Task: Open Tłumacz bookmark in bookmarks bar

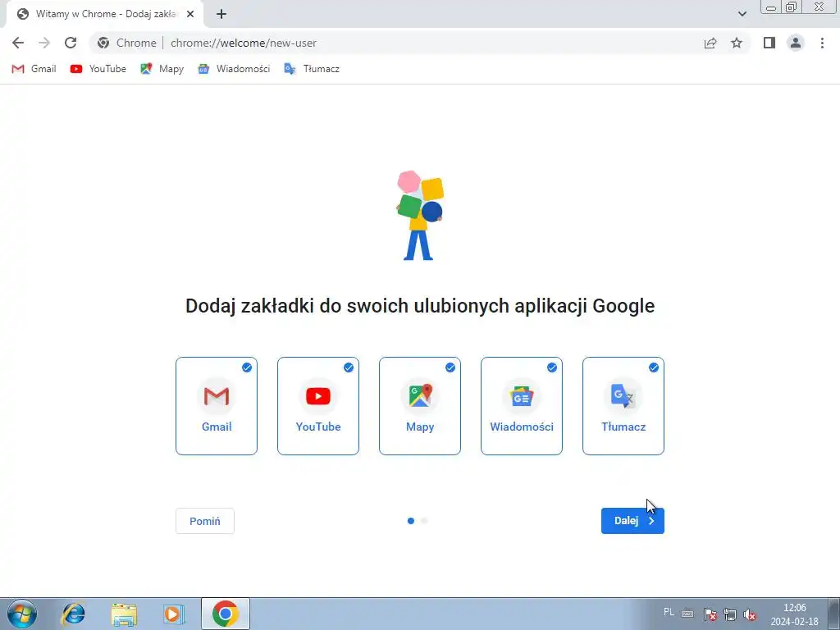Action: point(311,69)
